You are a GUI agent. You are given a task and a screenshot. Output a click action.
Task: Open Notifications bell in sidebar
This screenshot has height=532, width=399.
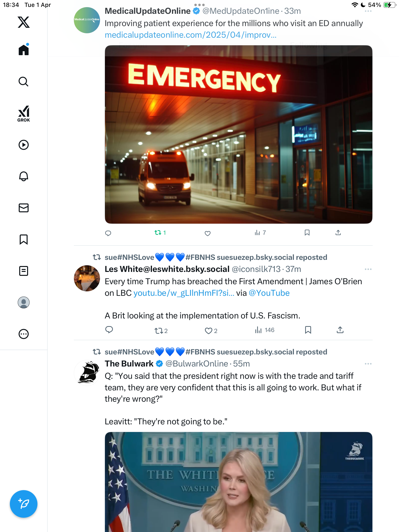[24, 176]
